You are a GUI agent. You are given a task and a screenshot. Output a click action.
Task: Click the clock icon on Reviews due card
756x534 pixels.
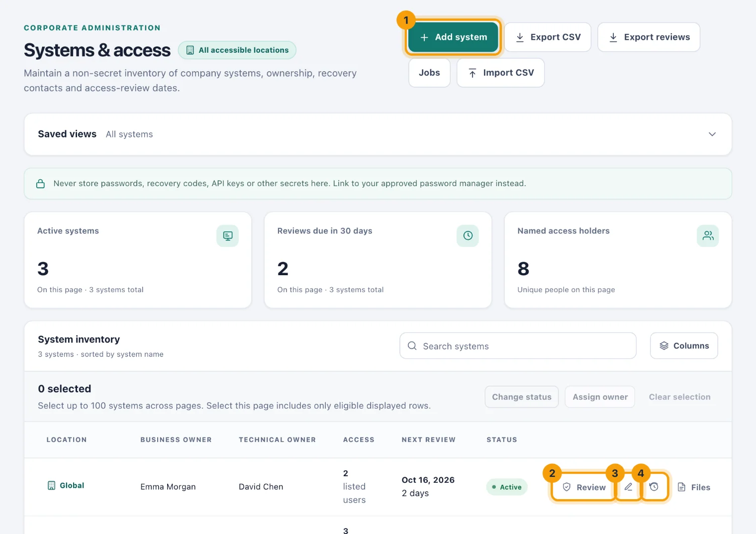tap(468, 236)
